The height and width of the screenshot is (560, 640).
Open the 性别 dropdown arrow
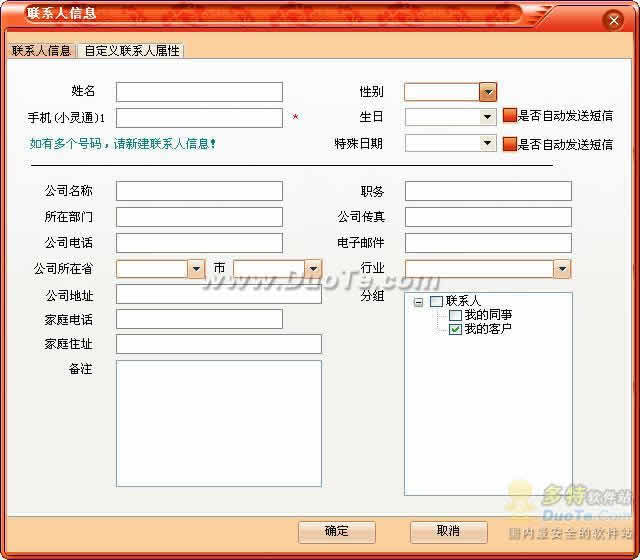(x=488, y=92)
